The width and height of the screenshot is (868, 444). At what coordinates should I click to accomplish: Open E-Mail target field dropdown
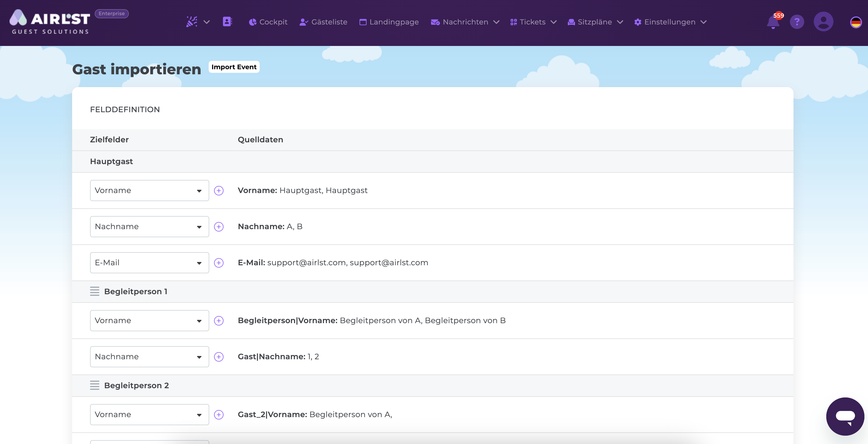(149, 263)
